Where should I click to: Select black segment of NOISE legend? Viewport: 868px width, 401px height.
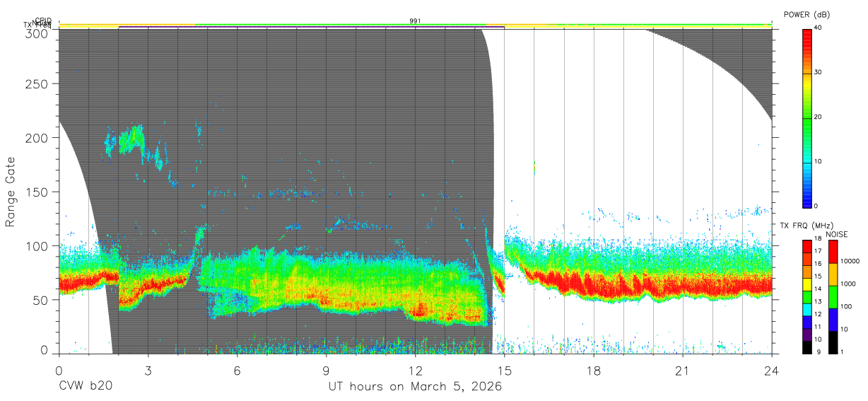(x=833, y=342)
